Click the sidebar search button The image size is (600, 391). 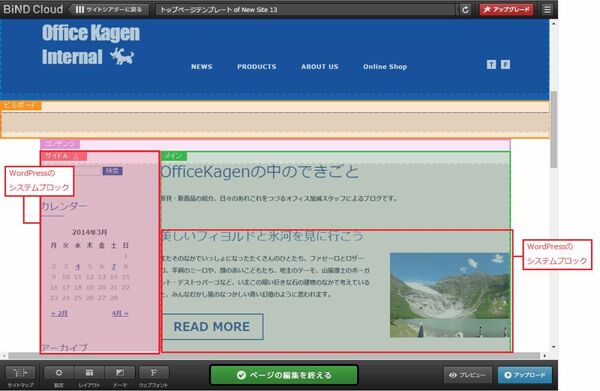[112, 171]
